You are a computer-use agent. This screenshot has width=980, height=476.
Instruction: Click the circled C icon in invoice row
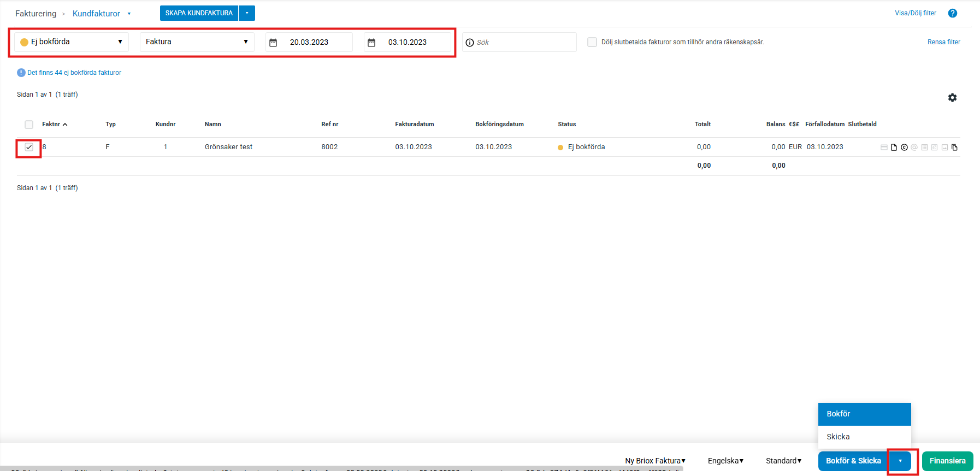coord(904,147)
